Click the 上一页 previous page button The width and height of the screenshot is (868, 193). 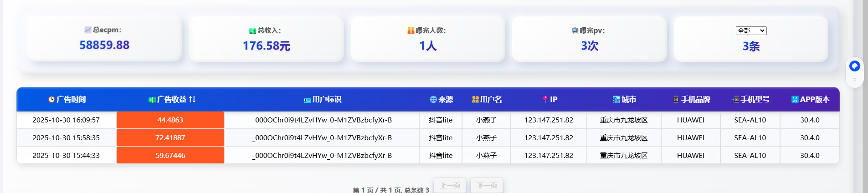click(450, 185)
